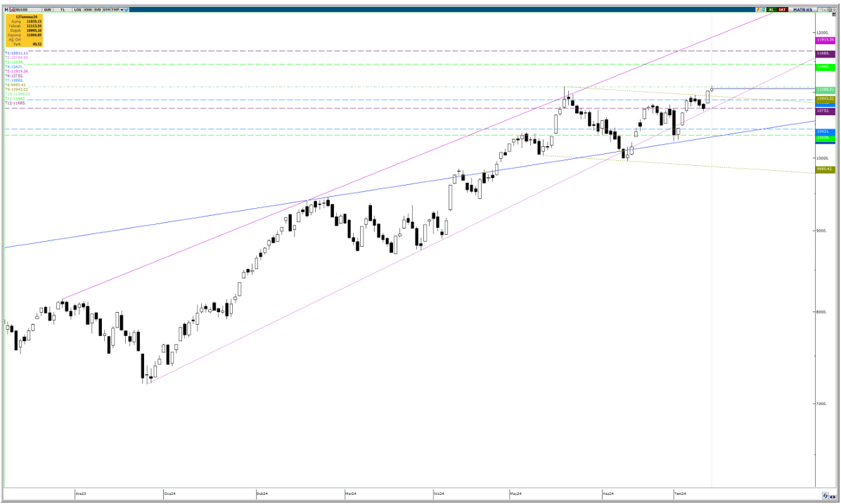Screen dimensions: 841x504
Task: Click the green refresh icon beside AL
Action: (x=764, y=10)
